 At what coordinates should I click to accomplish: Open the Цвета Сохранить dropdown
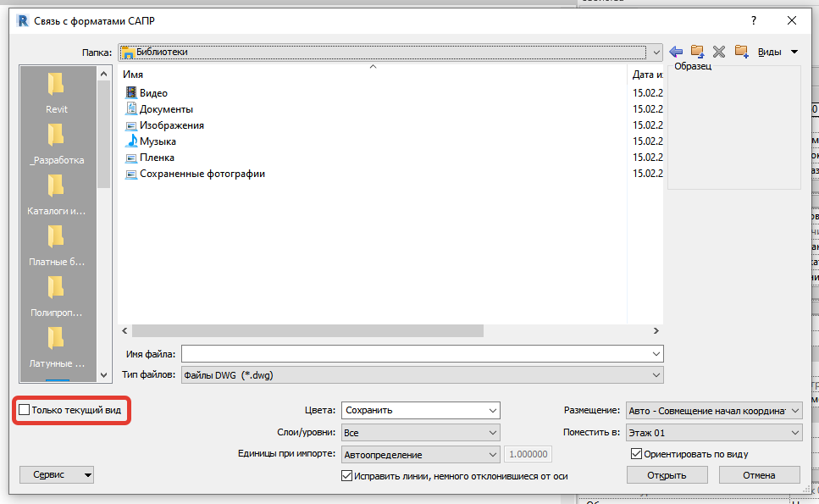pyautogui.click(x=420, y=410)
